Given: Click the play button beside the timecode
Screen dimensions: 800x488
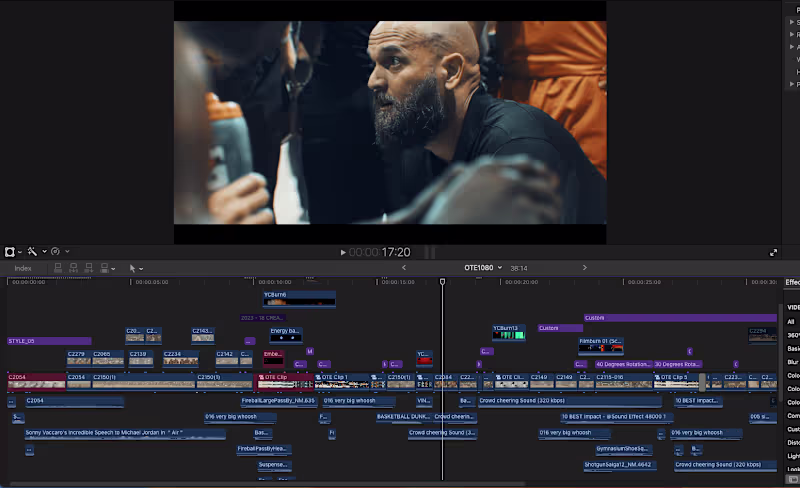Looking at the screenshot, I should pyautogui.click(x=343, y=252).
